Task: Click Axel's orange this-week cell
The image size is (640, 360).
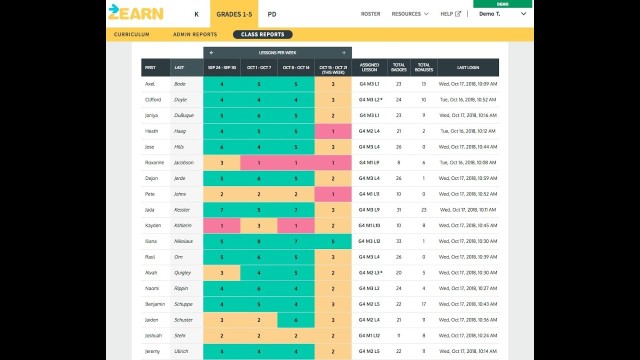Action: coord(333,84)
